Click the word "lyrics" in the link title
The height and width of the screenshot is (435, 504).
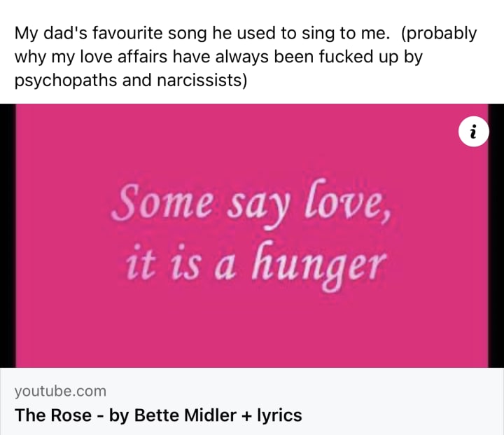tap(279, 415)
